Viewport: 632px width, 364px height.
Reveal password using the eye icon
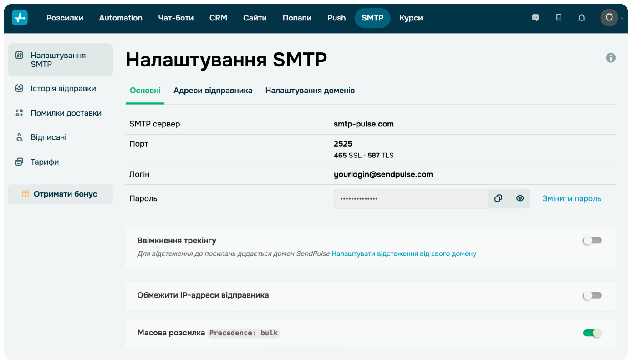click(x=520, y=198)
